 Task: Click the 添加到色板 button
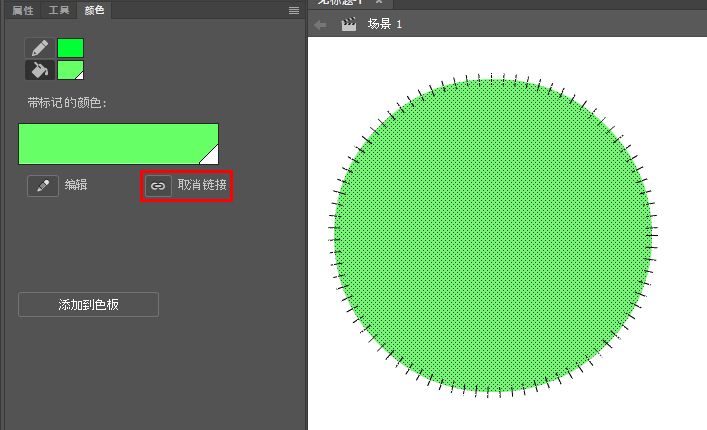pos(88,305)
